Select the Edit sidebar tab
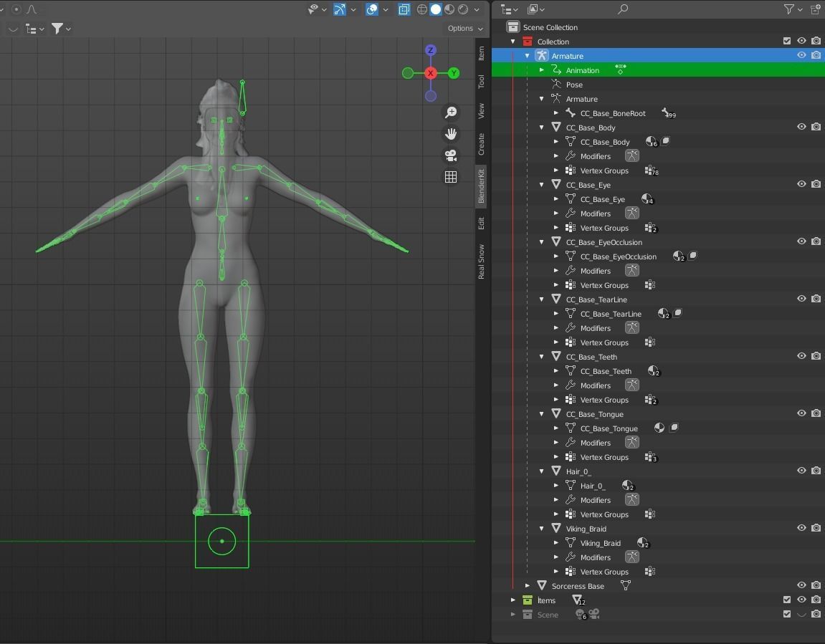This screenshot has height=644, width=825. coord(481,223)
